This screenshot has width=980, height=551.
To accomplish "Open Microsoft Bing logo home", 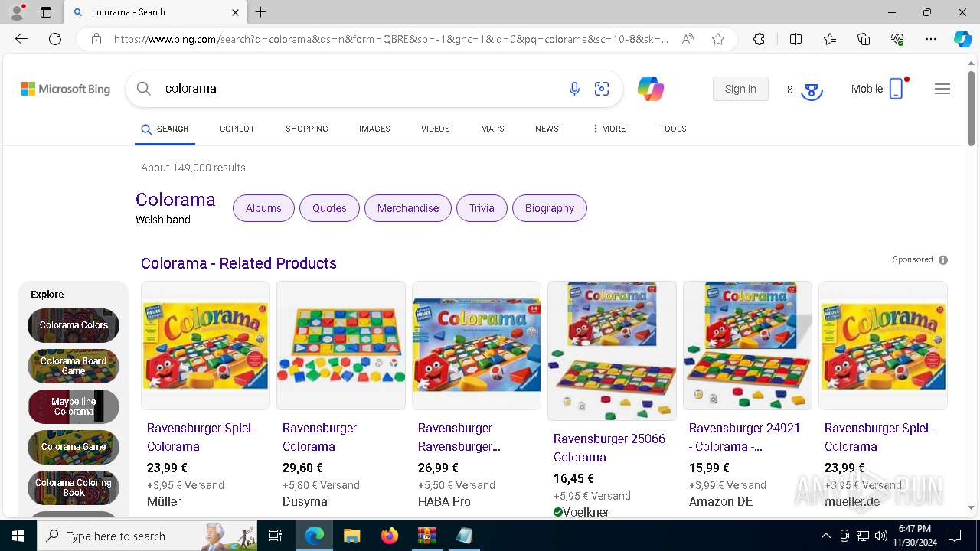I will [x=66, y=89].
